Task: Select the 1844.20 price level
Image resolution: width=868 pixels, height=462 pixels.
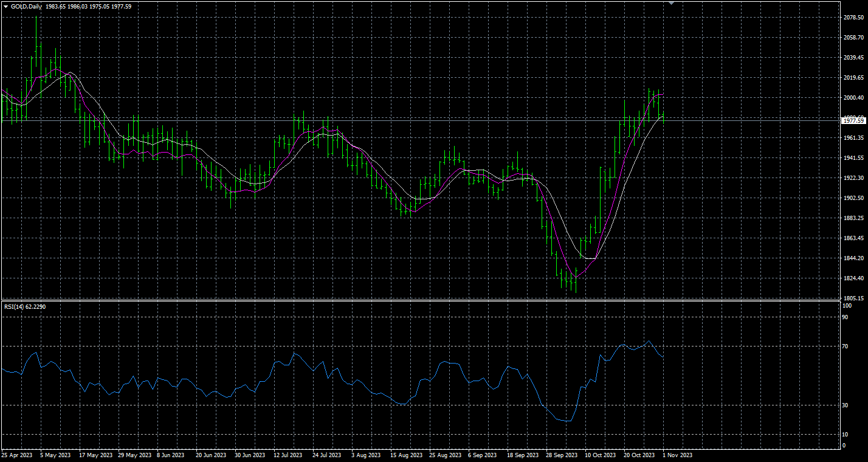Action: [853, 258]
